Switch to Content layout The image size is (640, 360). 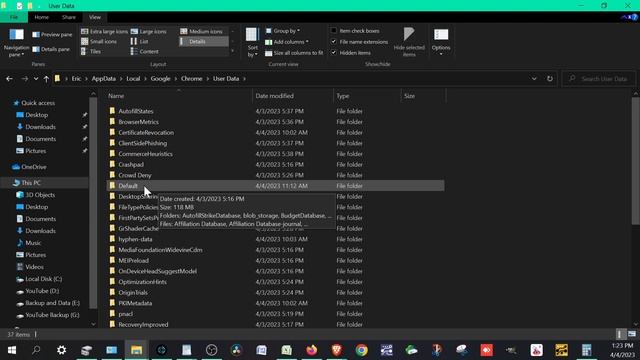[x=144, y=51]
